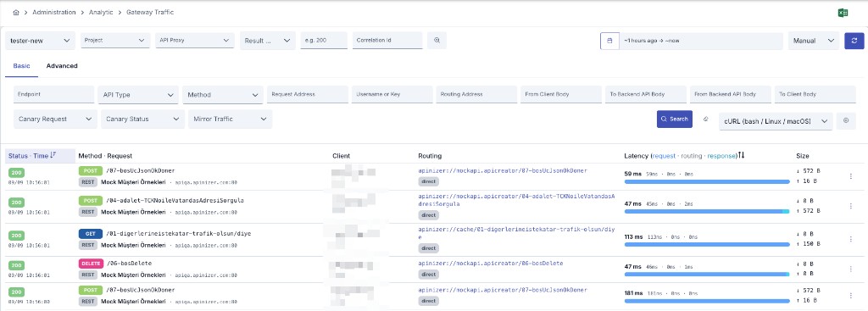Screen dimensions: 868x311
Task: Go to Analytic breadcrumb
Action: coord(102,12)
